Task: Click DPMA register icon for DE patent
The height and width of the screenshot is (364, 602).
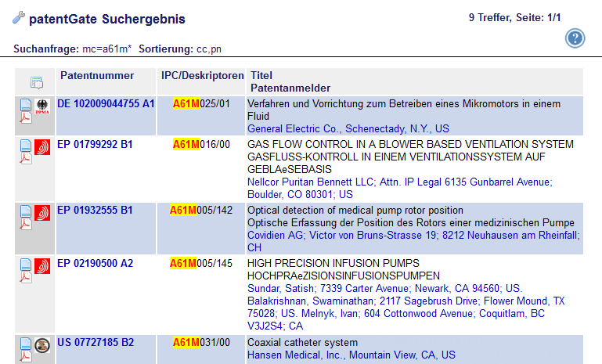Action: (42, 105)
